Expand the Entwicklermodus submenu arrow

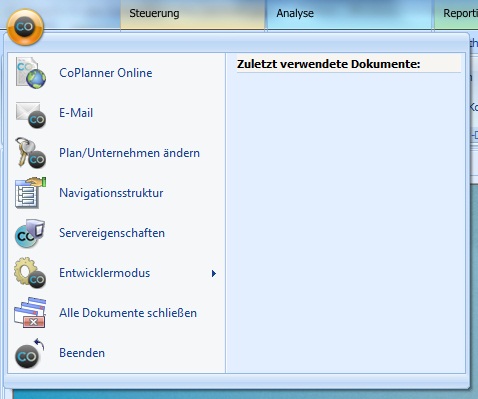[214, 274]
